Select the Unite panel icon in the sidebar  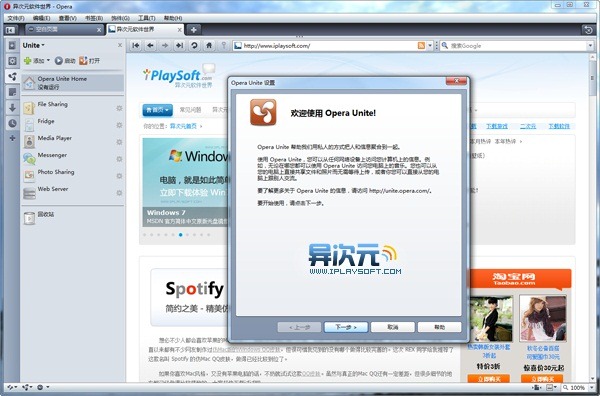coord(12,77)
